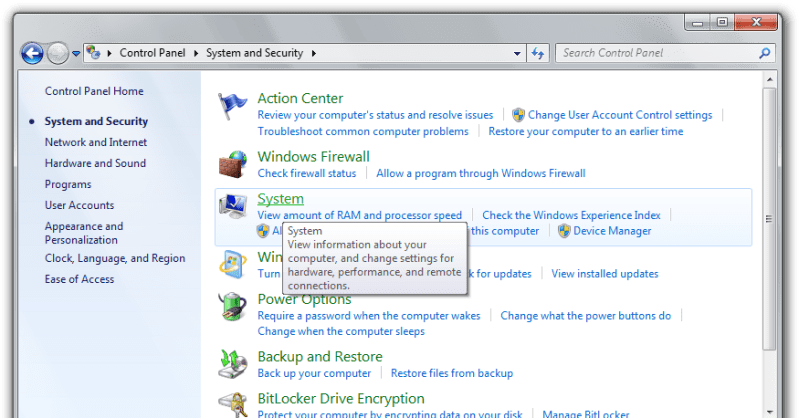Click shield icon beside Device Manager
Screen dimensions: 799x418
[x=564, y=231]
